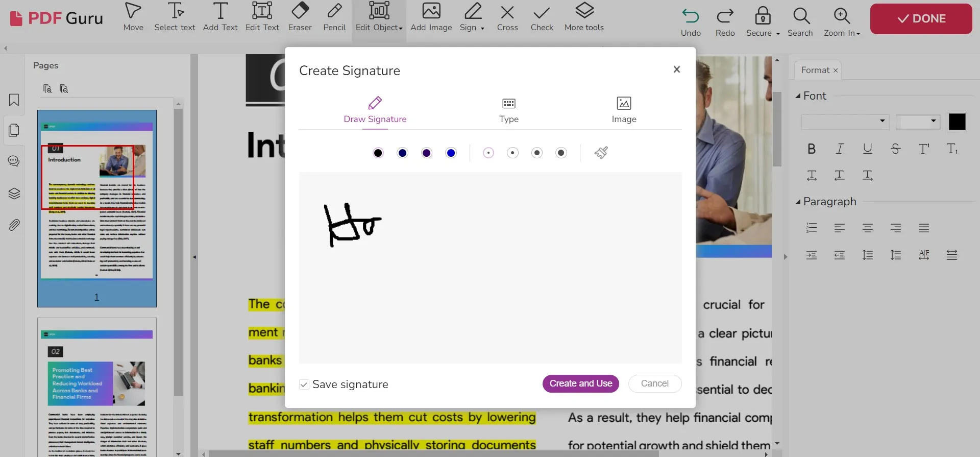The height and width of the screenshot is (457, 980).
Task: Undo the last action
Action: tap(691, 22)
